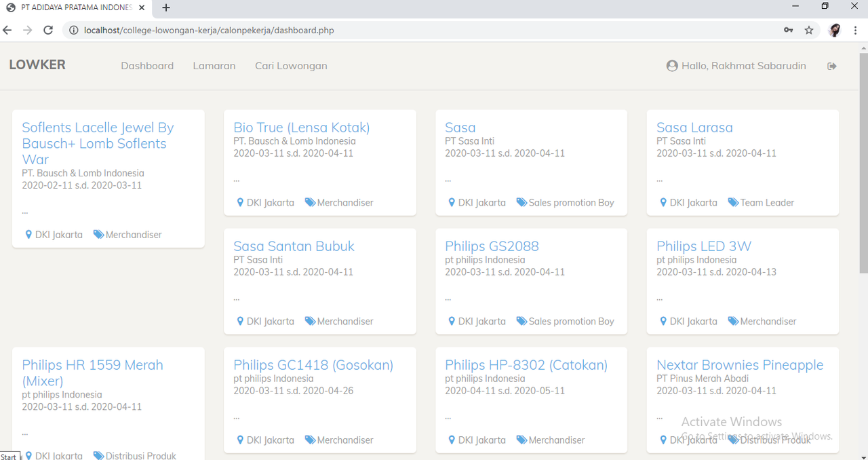
Task: Click the browser forward arrow
Action: coord(28,30)
